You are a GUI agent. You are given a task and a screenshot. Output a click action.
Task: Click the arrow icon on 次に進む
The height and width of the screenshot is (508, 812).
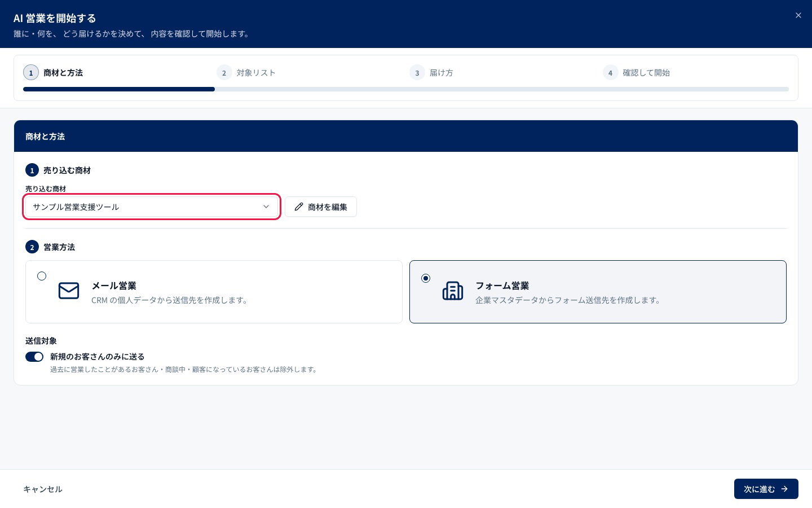[784, 489]
